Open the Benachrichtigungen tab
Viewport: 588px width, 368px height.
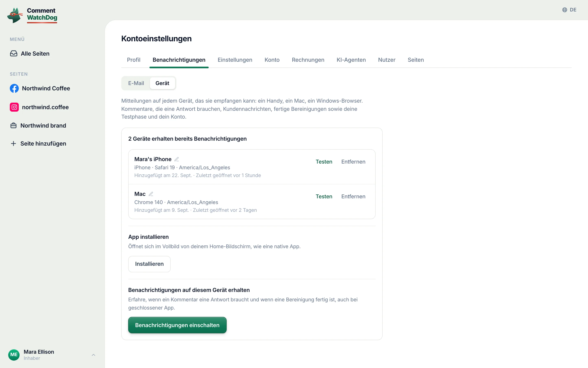(179, 60)
